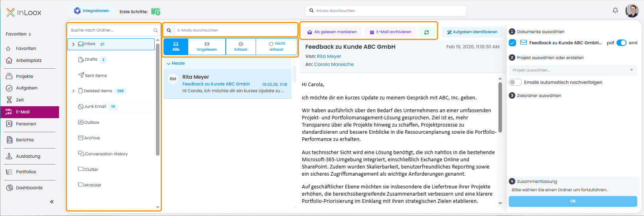
Task: Select E-Mail in the sidebar
Action: pyautogui.click(x=30, y=112)
